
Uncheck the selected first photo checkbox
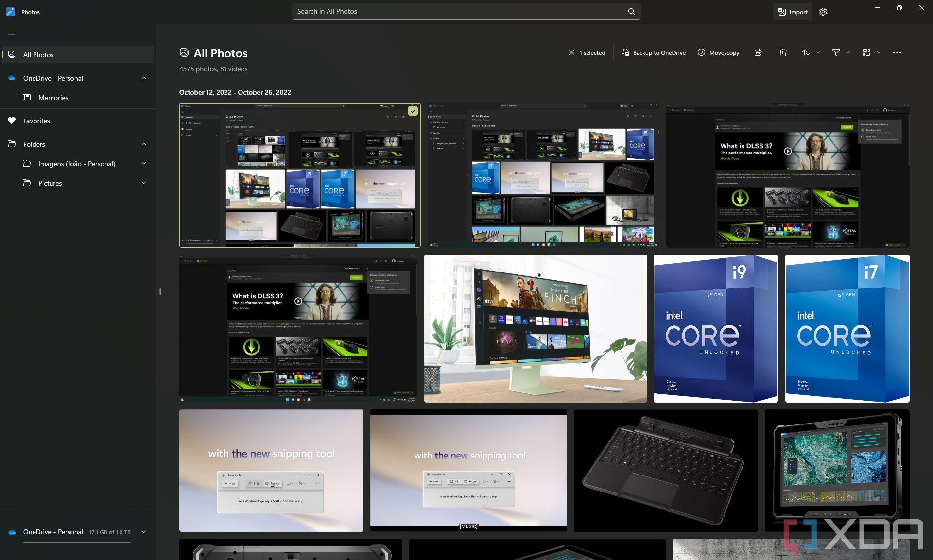(413, 111)
